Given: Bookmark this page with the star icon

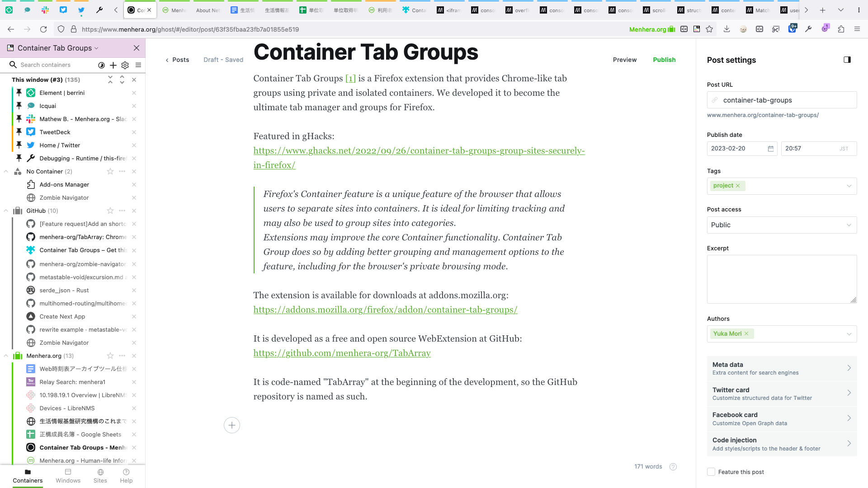Looking at the screenshot, I should pos(709,29).
